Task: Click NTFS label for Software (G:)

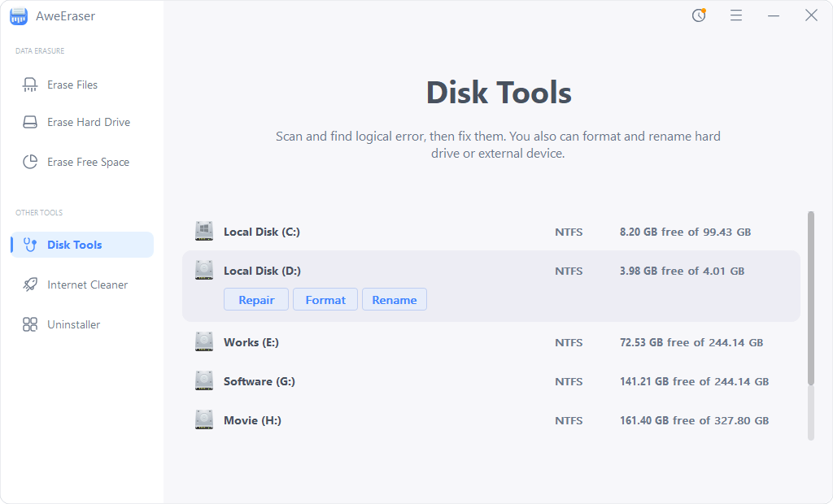Action: point(569,381)
